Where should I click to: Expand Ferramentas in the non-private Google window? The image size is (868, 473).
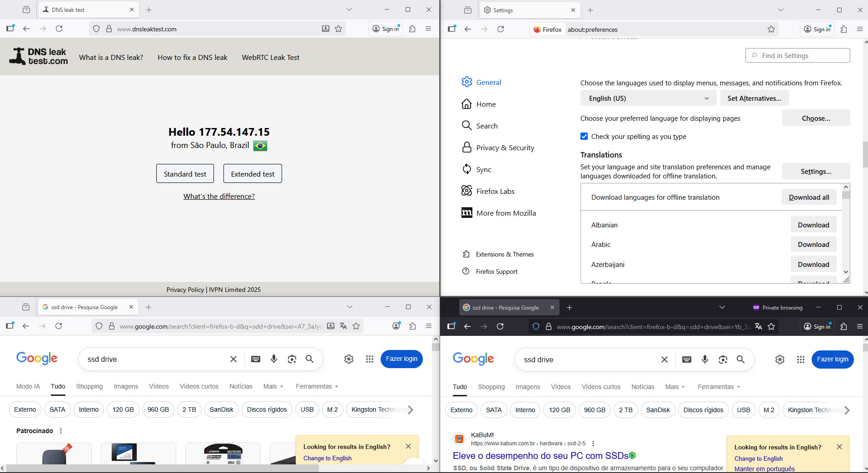click(317, 386)
